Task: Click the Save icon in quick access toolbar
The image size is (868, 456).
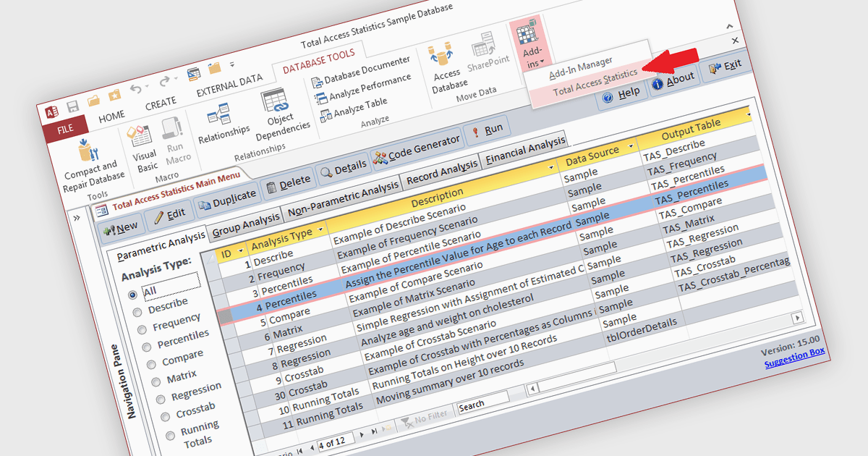Action: pyautogui.click(x=73, y=106)
